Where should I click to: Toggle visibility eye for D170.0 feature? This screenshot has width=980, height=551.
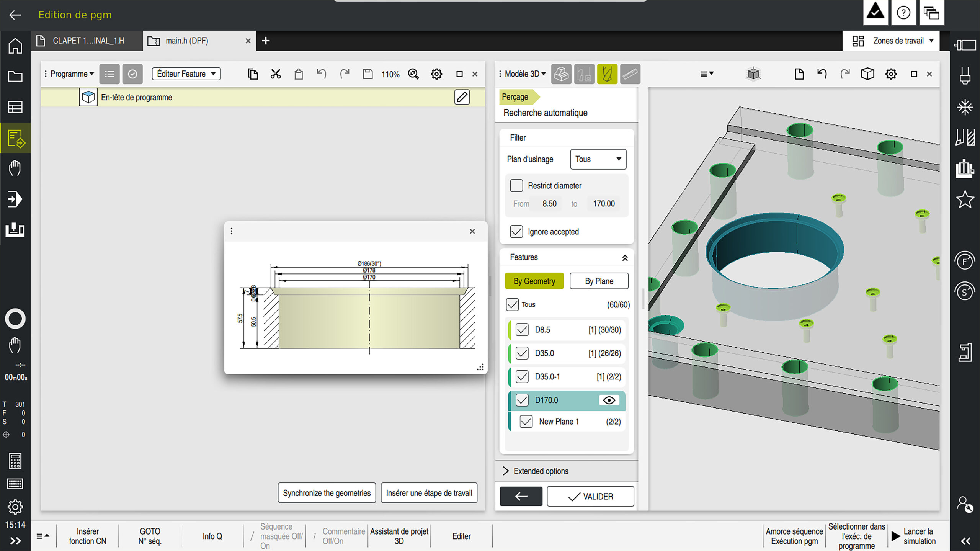click(609, 400)
